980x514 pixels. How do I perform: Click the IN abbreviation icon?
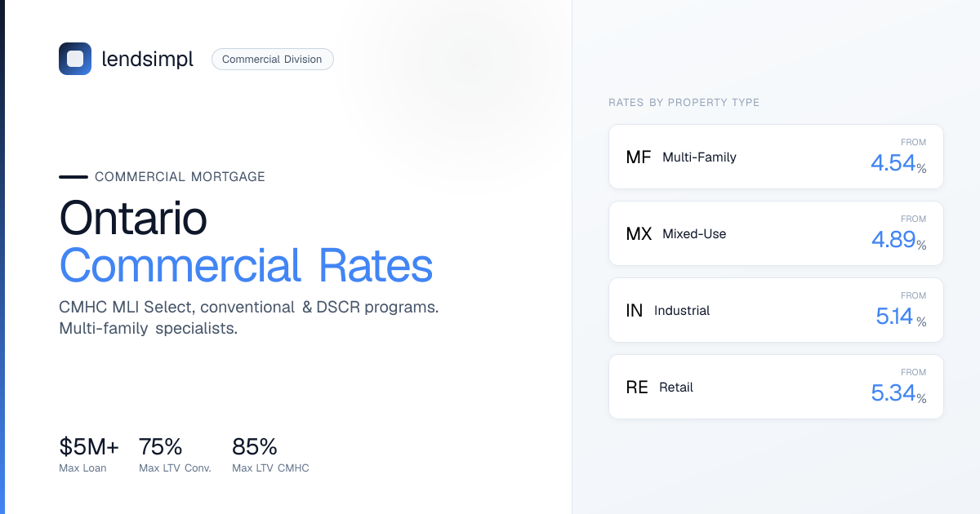[x=635, y=310]
